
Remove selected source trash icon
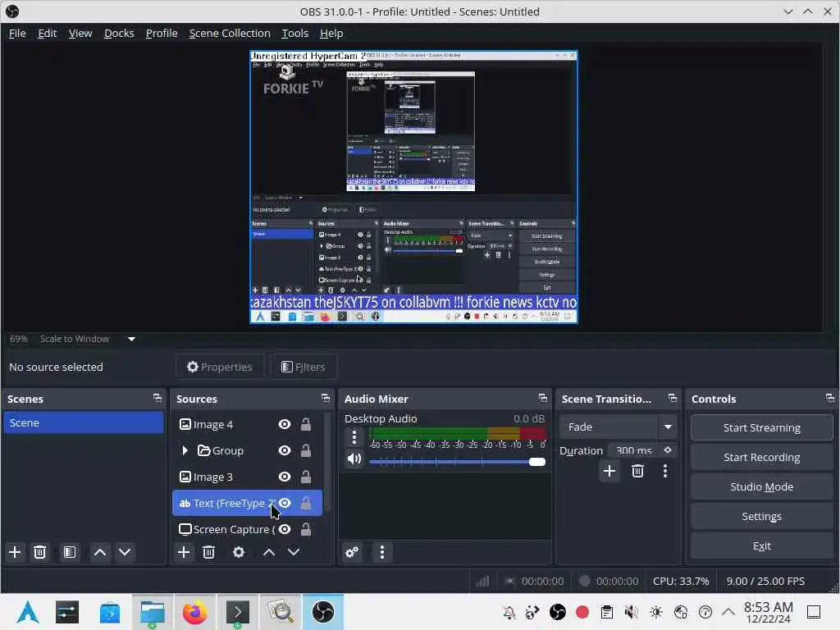209,552
